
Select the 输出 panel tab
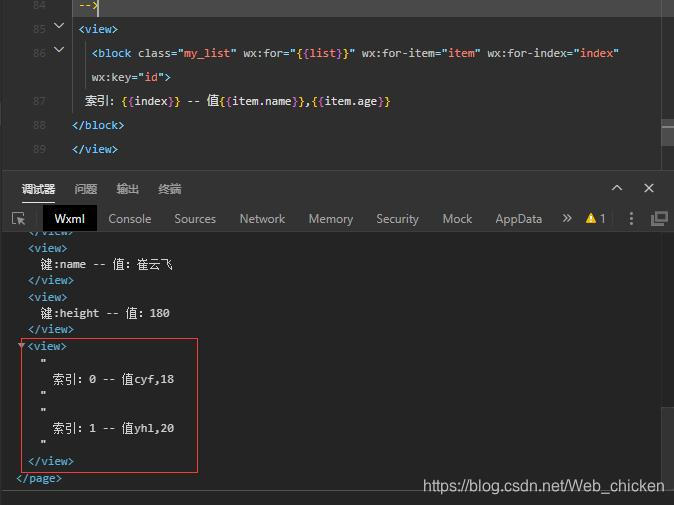128,189
